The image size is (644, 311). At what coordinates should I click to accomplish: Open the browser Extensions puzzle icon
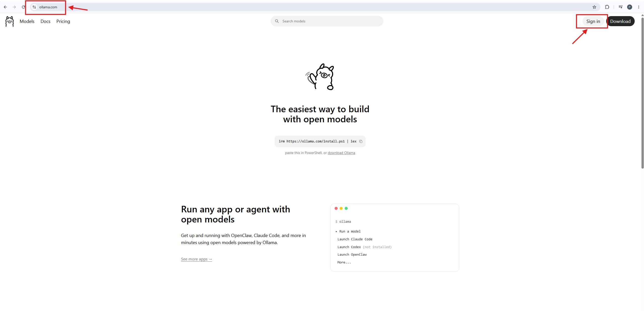pos(607,7)
